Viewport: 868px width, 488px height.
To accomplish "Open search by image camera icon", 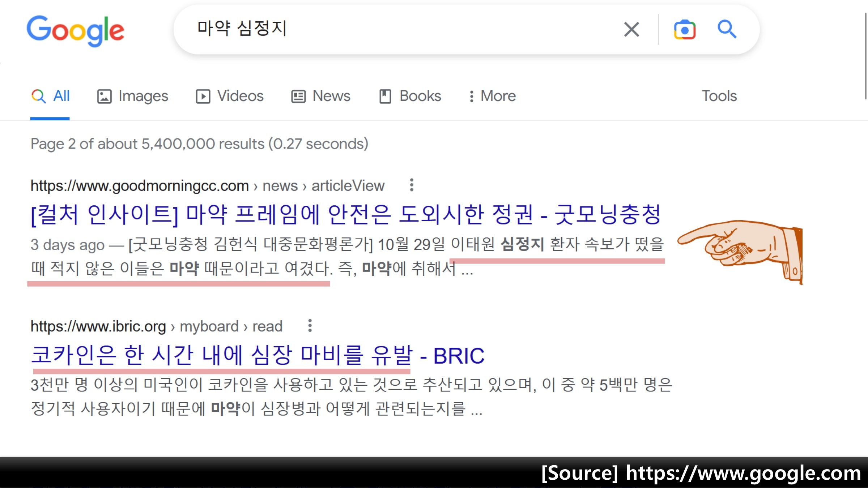I will [684, 30].
